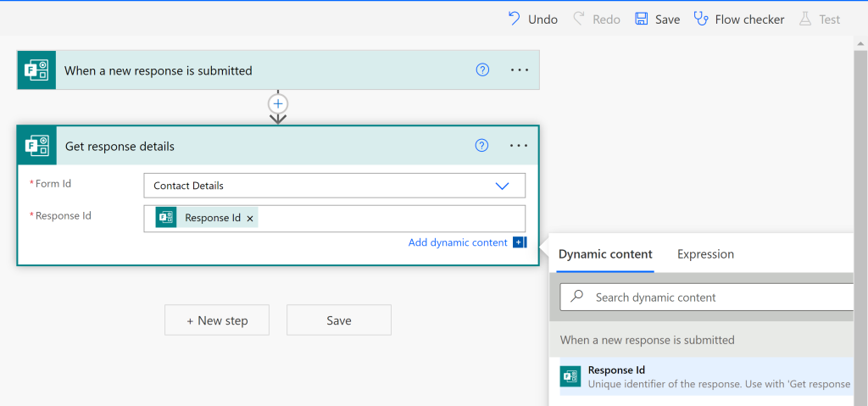Click Forms icon on Get response details
Image resolution: width=868 pixels, height=406 pixels.
coord(37,146)
